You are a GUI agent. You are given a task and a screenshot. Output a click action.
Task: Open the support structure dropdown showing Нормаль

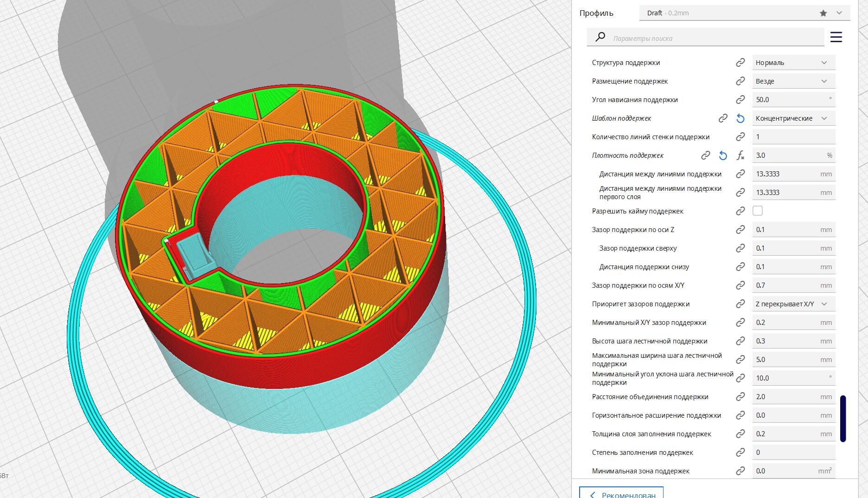[793, 63]
